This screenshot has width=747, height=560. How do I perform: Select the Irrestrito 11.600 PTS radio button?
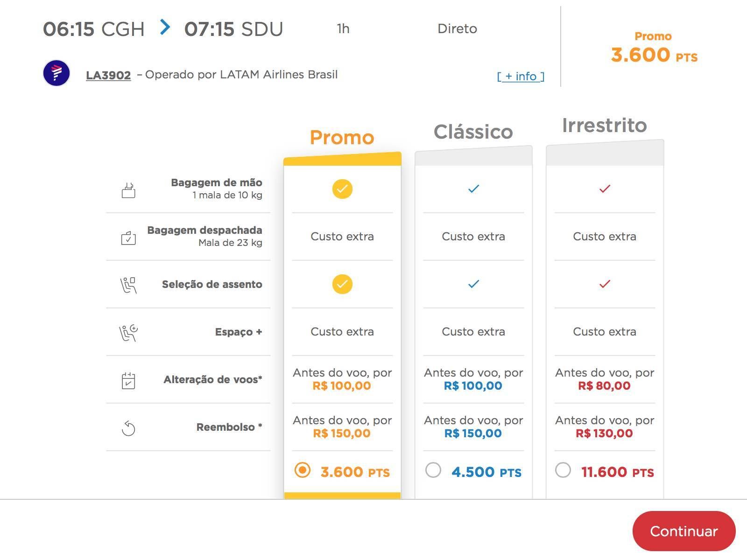tap(563, 470)
